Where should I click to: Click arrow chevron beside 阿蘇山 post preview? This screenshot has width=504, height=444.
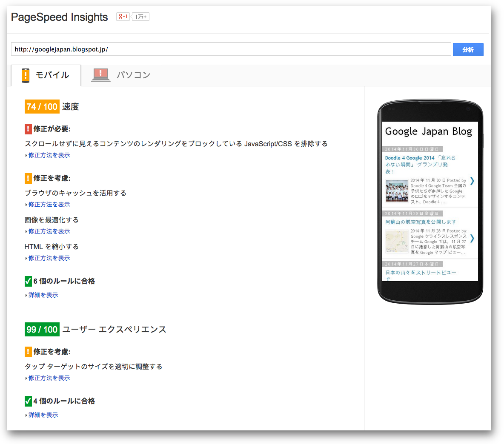472,238
